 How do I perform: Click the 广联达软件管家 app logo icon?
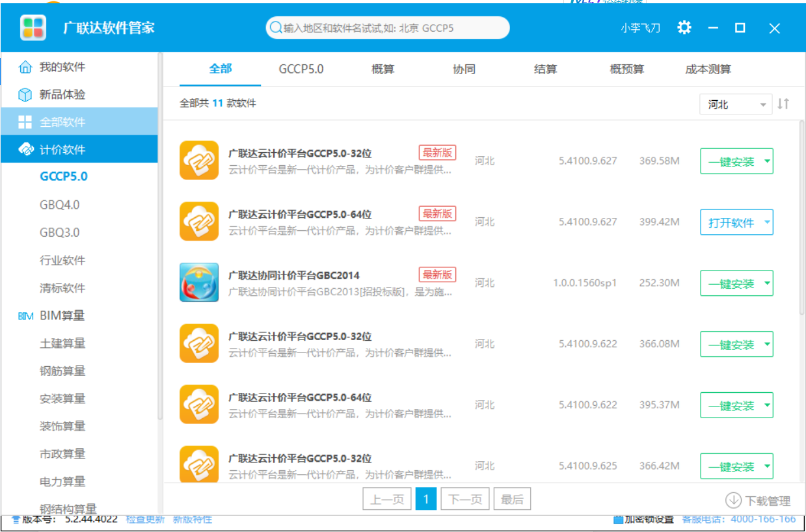[33, 28]
